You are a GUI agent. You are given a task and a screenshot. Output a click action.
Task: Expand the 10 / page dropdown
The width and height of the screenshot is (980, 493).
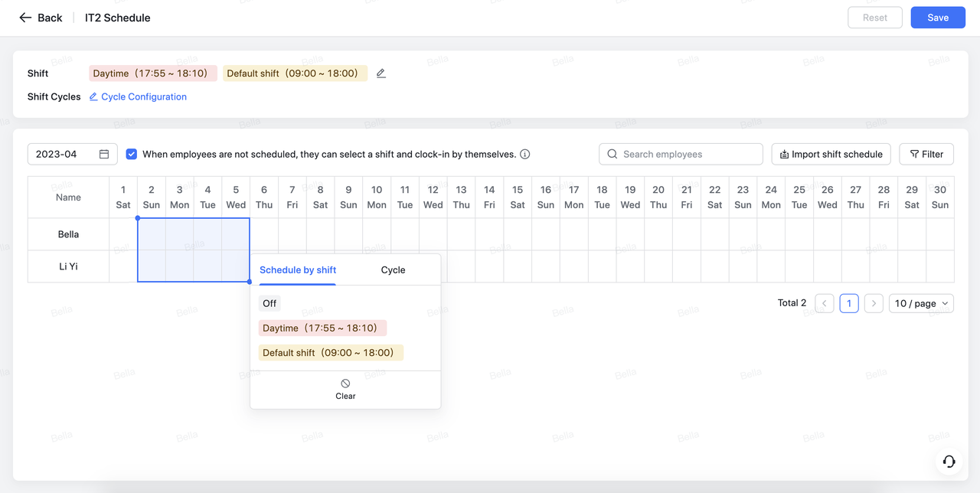tap(921, 303)
